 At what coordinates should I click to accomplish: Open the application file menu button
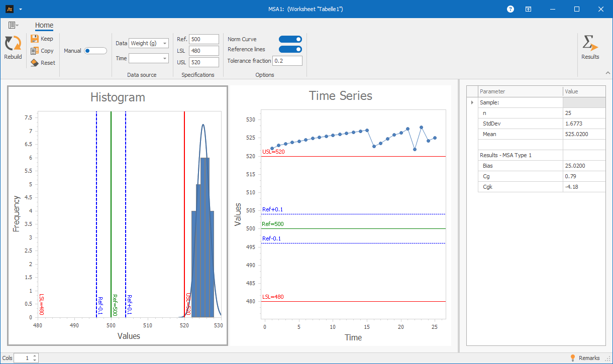[13, 25]
